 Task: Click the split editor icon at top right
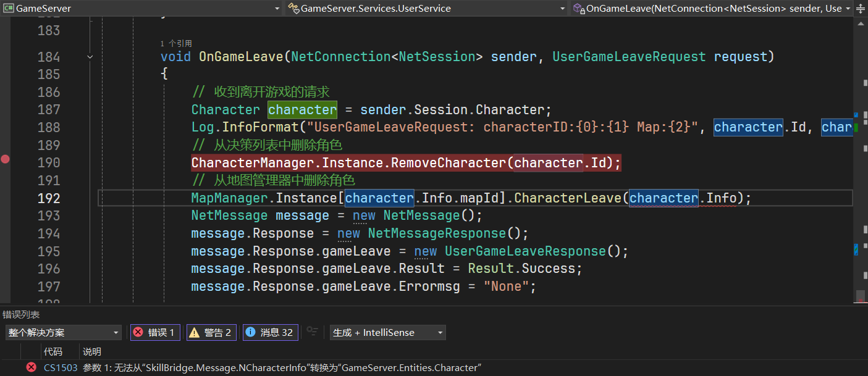point(861,9)
